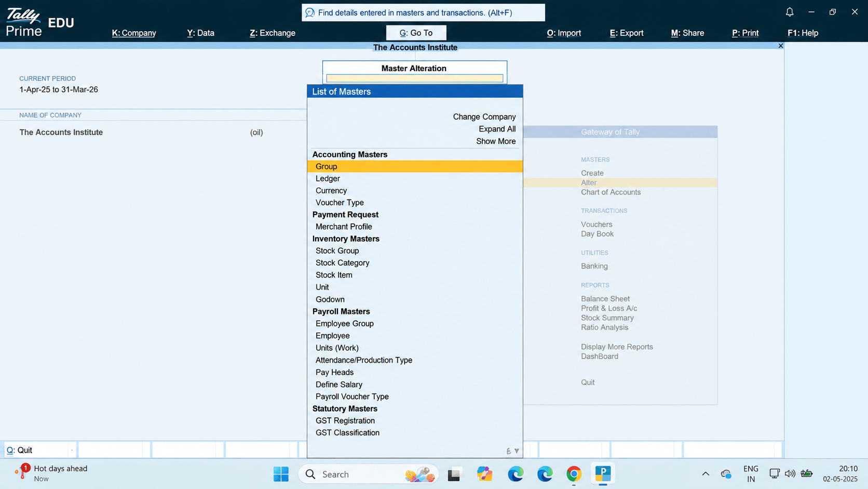Click Change Company in List of Masters
Image resolution: width=868 pixels, height=489 pixels.
[x=484, y=117]
